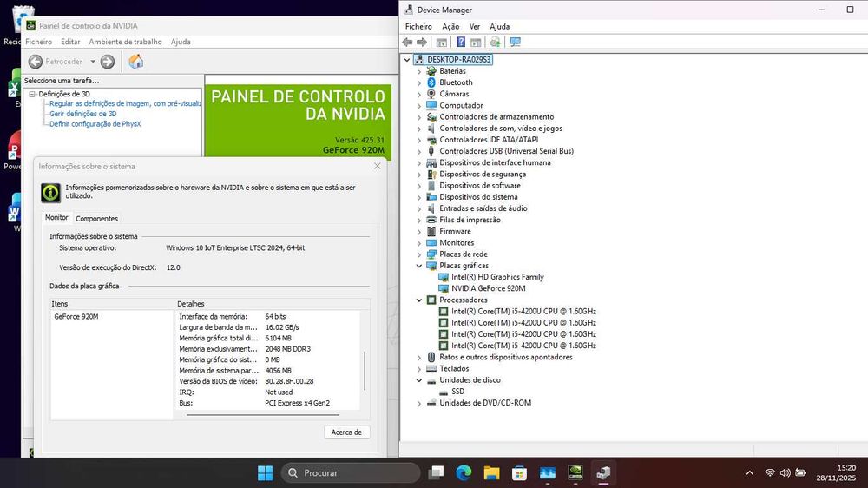Click the NVIDIA Control Panel forward arrow button
This screenshot has width=868, height=488.
[x=108, y=62]
